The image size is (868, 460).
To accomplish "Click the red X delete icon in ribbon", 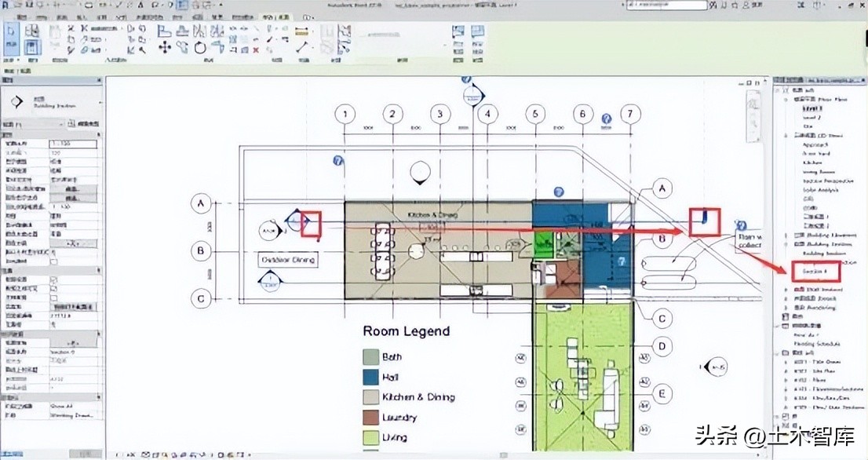I will click(x=256, y=49).
